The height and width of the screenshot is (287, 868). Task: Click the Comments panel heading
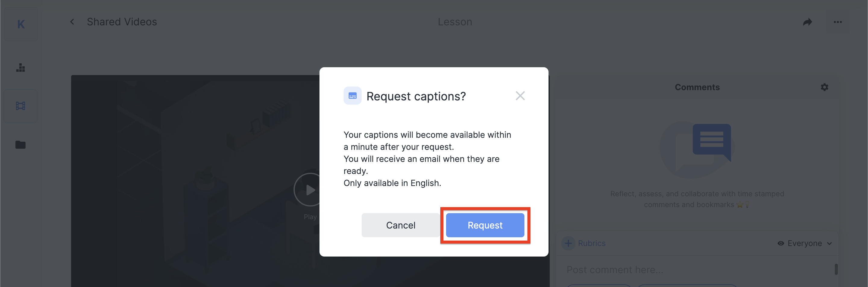(x=697, y=87)
